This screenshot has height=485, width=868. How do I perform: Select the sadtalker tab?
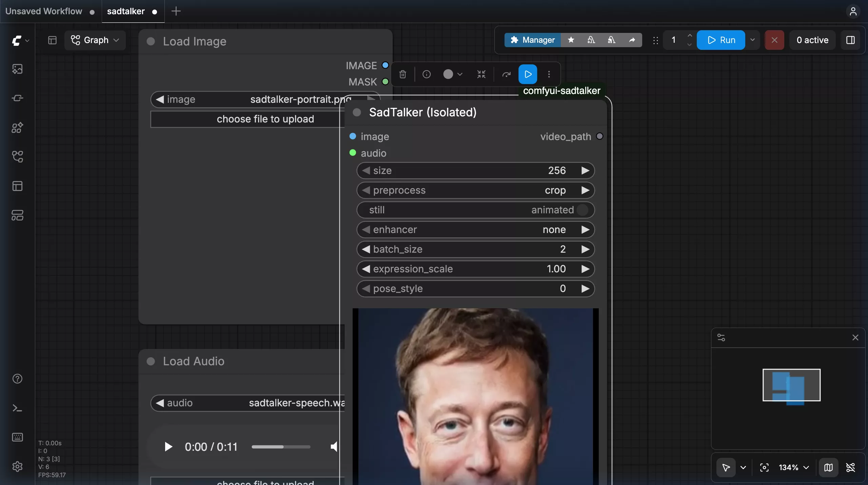133,11
